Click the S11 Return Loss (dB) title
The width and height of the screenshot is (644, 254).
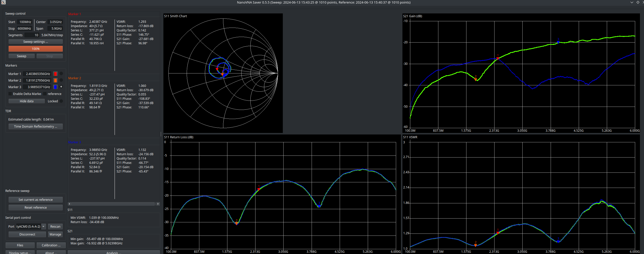point(179,137)
